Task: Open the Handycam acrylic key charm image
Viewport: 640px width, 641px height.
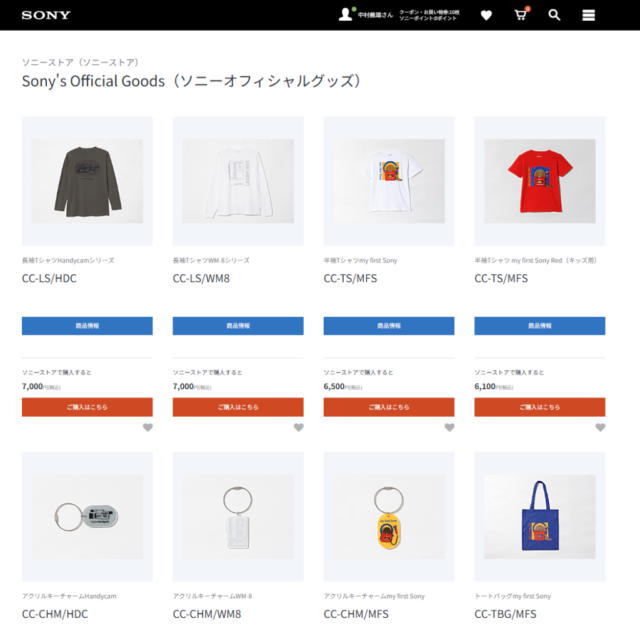Action: click(x=87, y=517)
